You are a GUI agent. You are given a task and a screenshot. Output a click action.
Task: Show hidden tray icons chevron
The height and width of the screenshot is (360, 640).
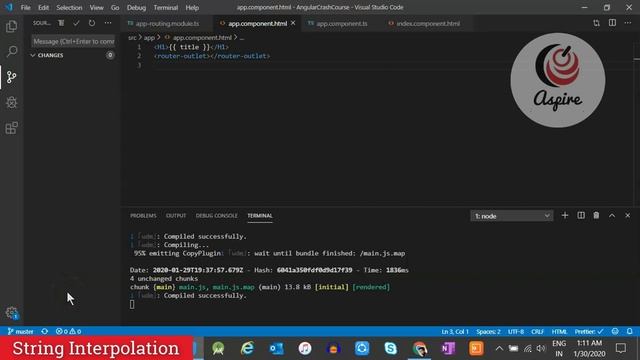coord(499,348)
